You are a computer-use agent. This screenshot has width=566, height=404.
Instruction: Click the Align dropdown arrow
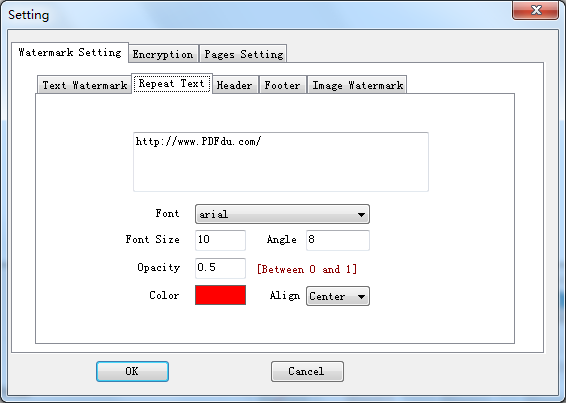click(x=361, y=297)
